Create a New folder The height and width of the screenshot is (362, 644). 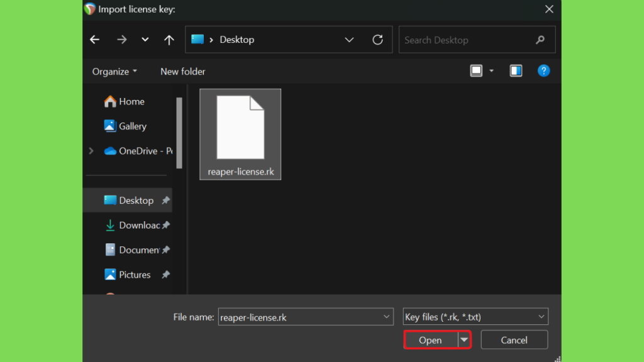pyautogui.click(x=183, y=72)
